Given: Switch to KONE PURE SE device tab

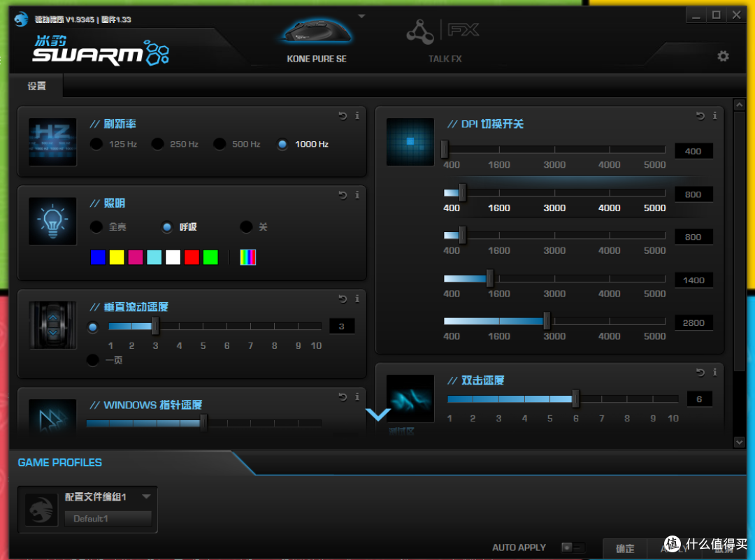Looking at the screenshot, I should (x=317, y=59).
